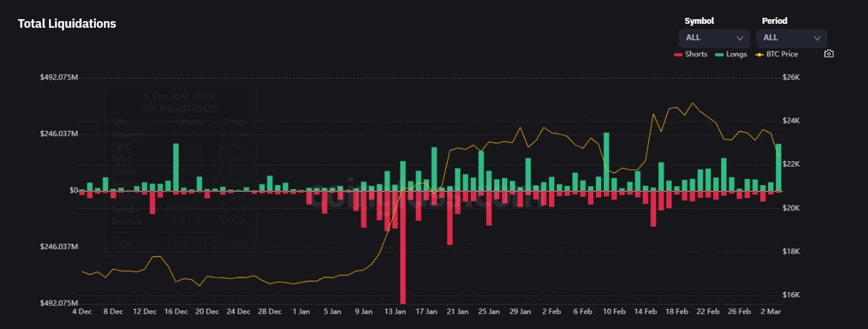
Task: Click the 20 Dec date label
Action: point(208,311)
